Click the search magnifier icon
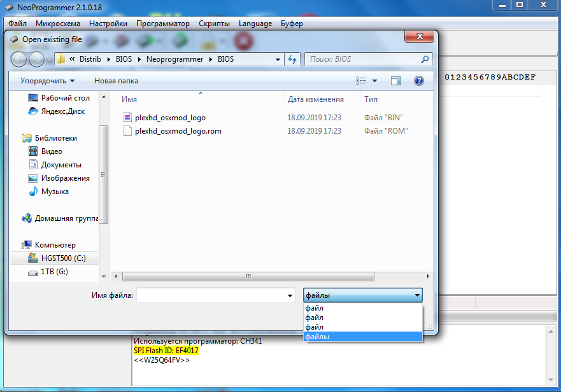The height and width of the screenshot is (392, 561). tap(425, 59)
